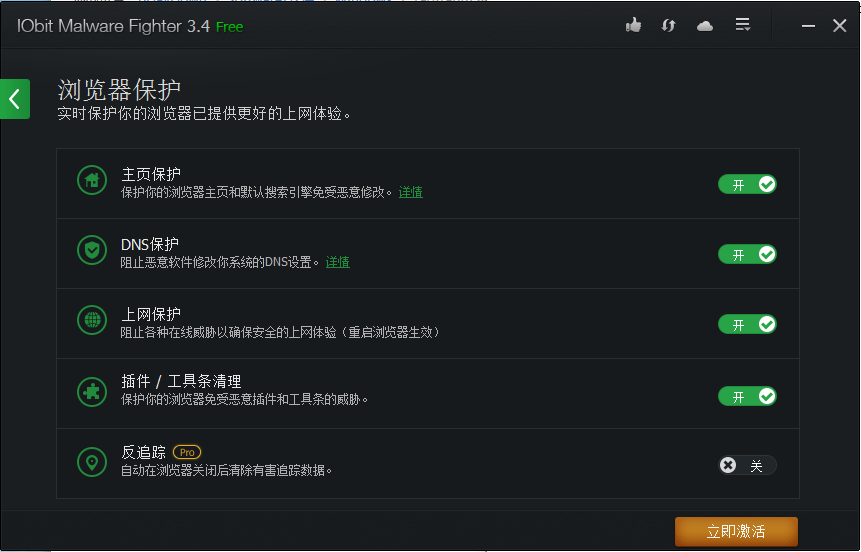Minimize the IObit Malware Fighter window
Viewport: 861px width, 552px height.
click(808, 26)
